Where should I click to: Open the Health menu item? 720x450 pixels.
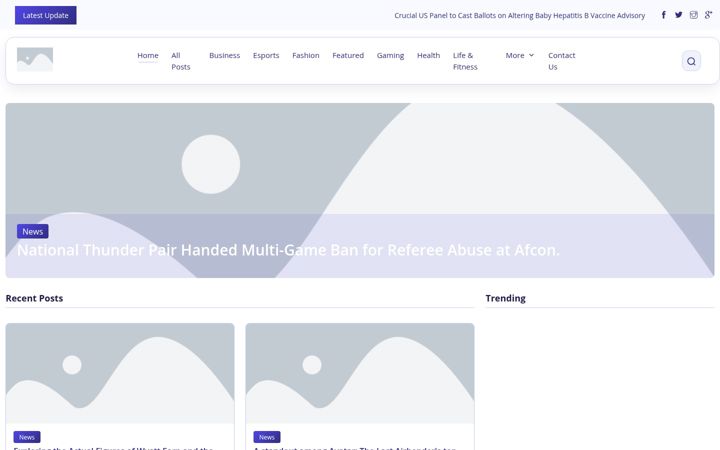428,55
